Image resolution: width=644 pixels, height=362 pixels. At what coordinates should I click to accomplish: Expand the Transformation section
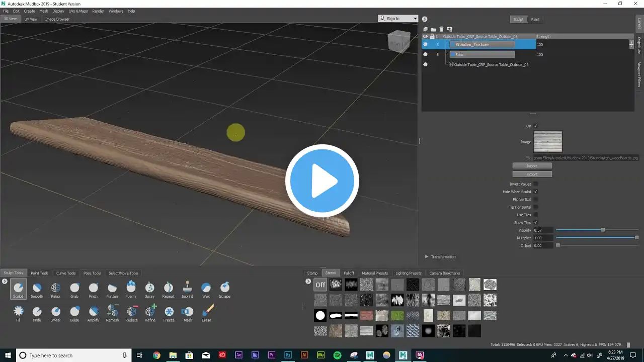click(427, 257)
